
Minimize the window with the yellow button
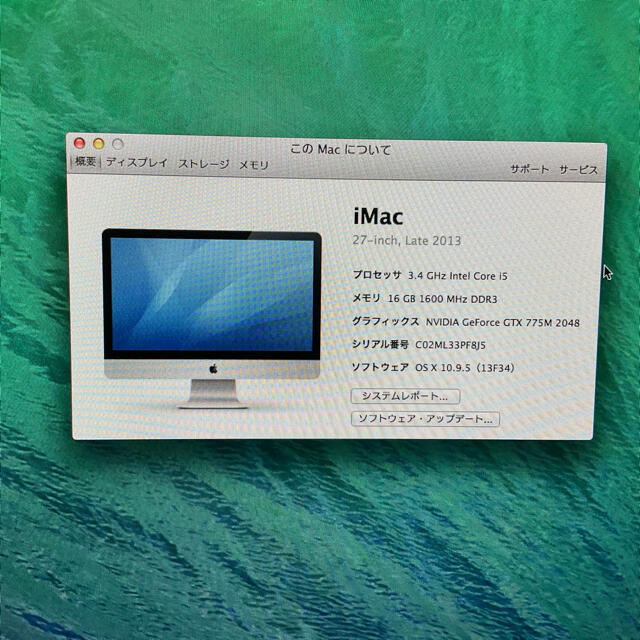(x=98, y=143)
